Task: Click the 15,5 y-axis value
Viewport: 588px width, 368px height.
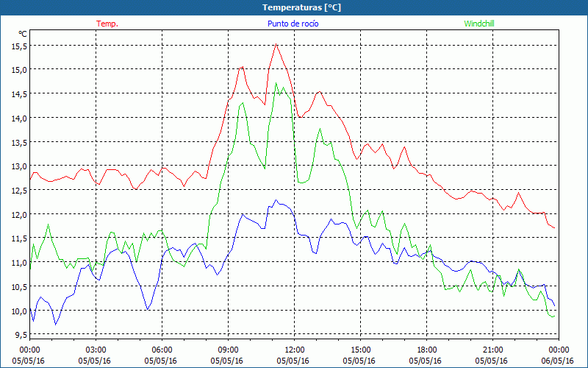Action: (19, 46)
